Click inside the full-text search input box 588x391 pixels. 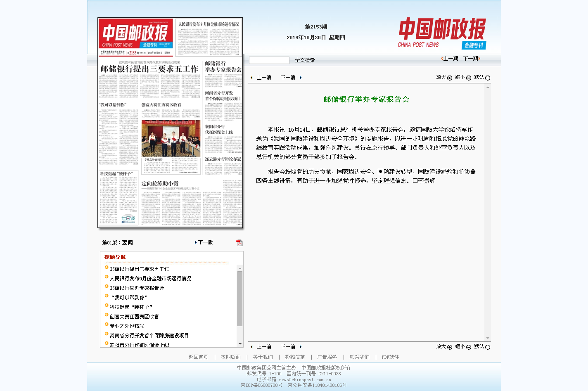click(269, 60)
